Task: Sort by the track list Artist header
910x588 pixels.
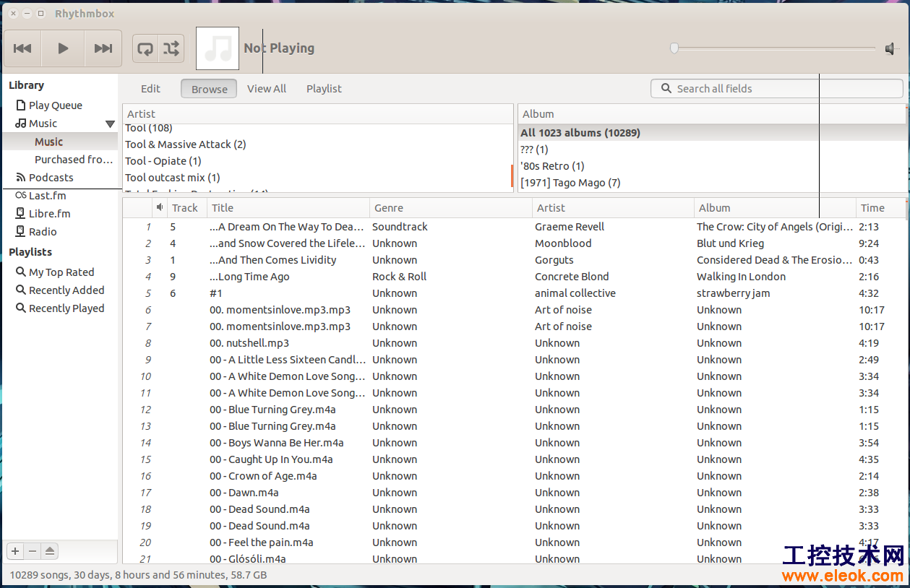Action: pyautogui.click(x=613, y=208)
